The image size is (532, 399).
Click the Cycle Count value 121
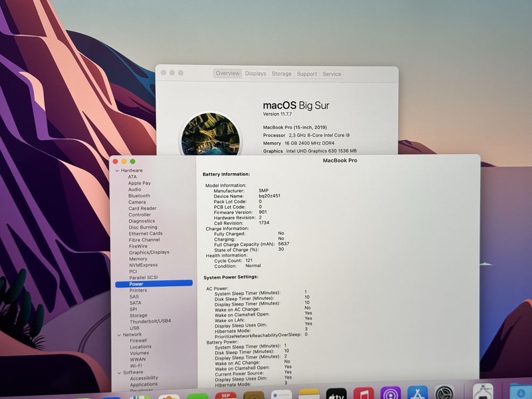tap(249, 261)
